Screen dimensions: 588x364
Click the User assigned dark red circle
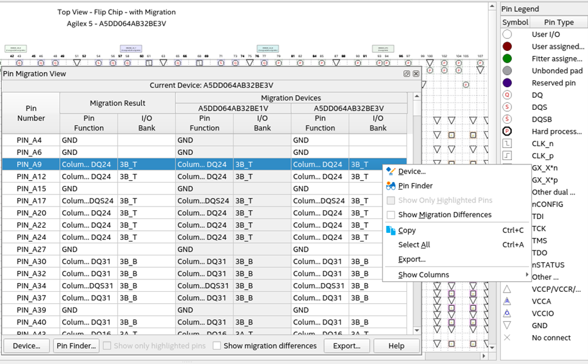507,46
